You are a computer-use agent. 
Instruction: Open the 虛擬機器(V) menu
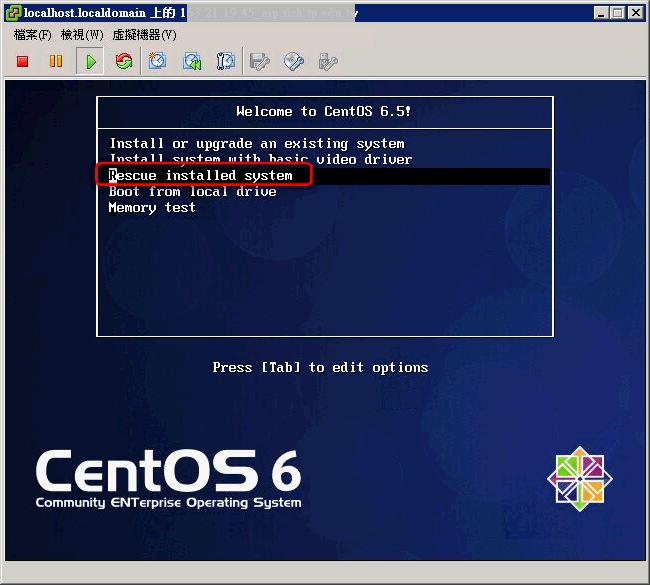pos(144,35)
